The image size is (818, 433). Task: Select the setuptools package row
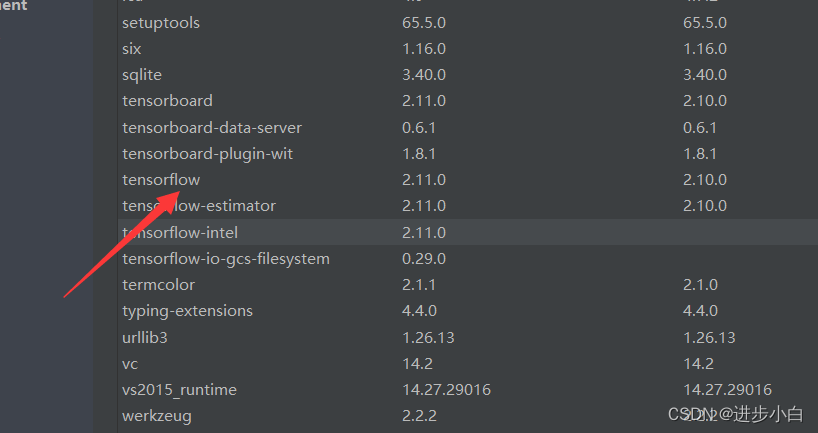pos(161,23)
